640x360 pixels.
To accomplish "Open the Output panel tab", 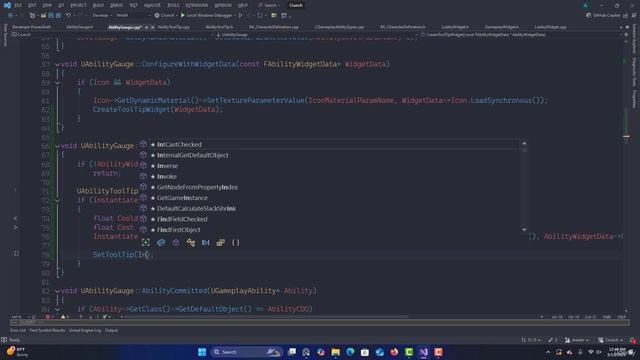I will pos(111,330).
